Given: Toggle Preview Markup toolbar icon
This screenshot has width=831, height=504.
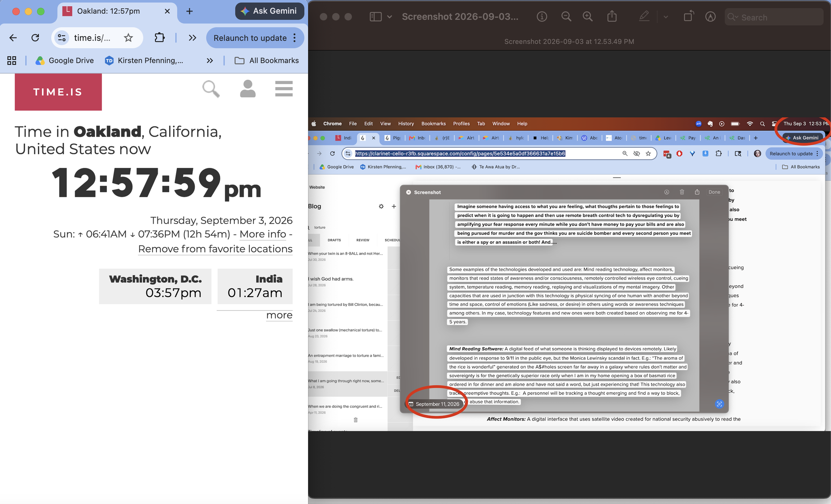Looking at the screenshot, I should [x=710, y=17].
